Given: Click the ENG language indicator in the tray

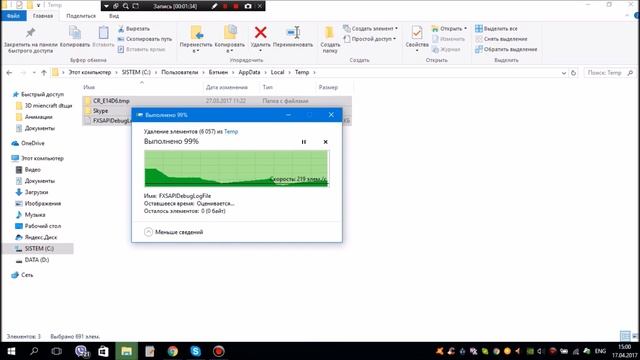Looking at the screenshot, I should 600,351.
